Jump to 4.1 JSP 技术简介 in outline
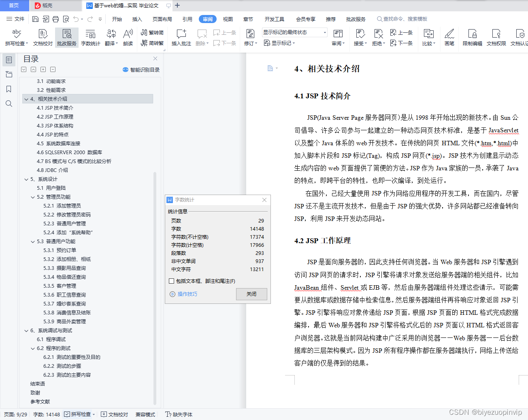The height and width of the screenshot is (420, 528). tap(55, 108)
